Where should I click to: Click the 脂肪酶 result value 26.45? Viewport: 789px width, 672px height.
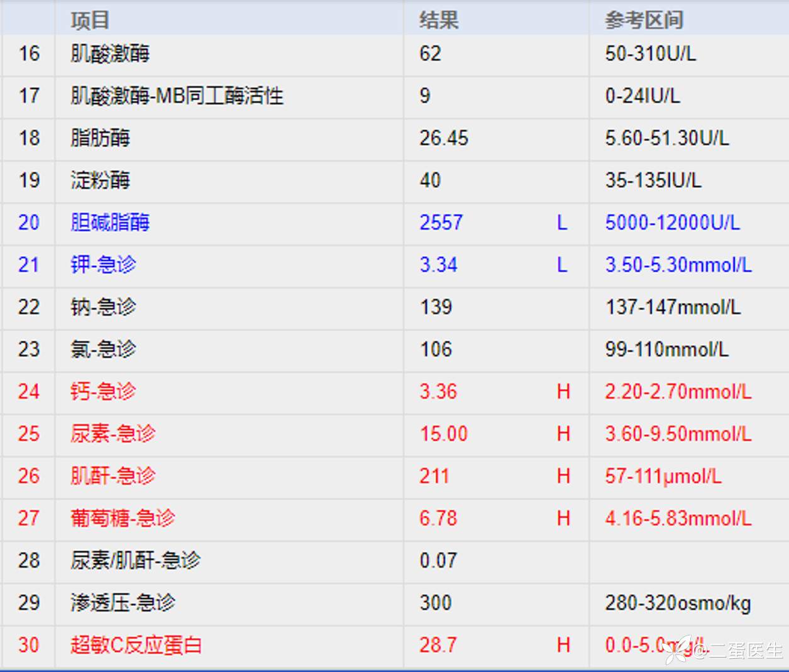point(444,138)
